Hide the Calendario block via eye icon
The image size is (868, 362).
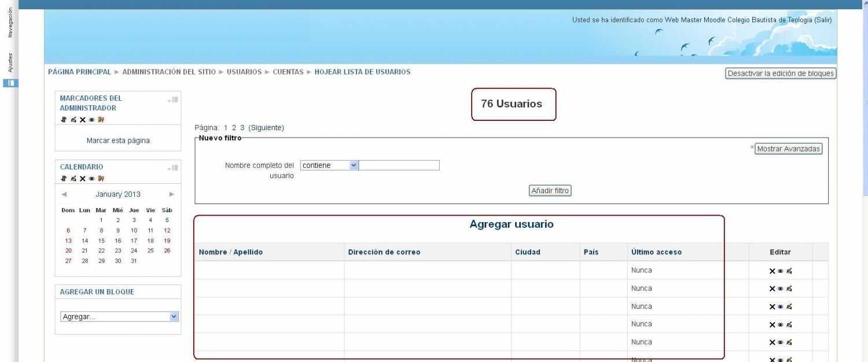pos(91,178)
